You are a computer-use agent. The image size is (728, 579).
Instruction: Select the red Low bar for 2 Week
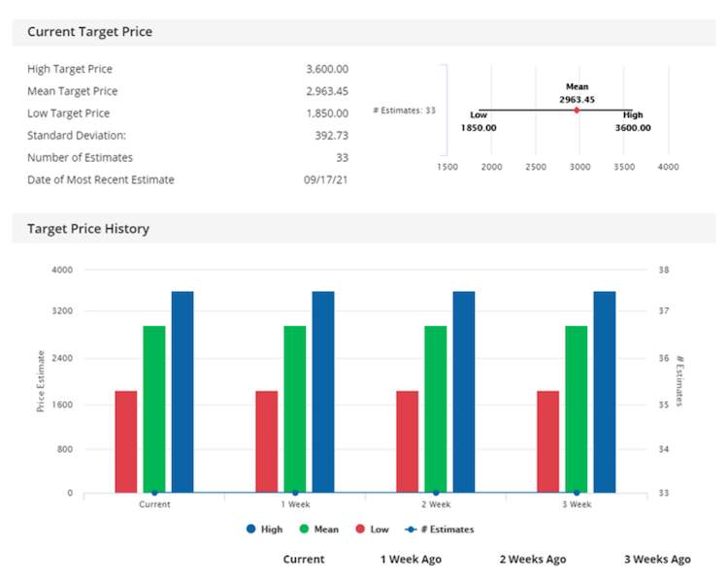point(408,441)
